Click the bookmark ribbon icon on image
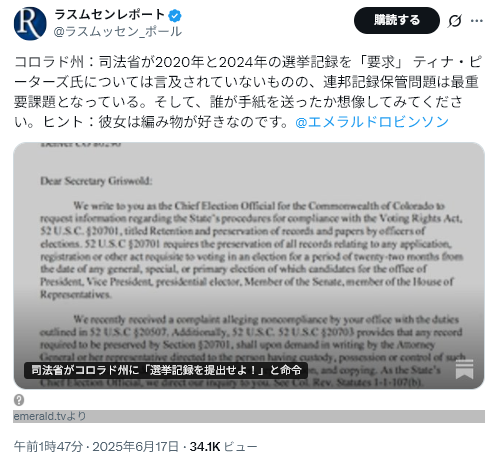Screen dimensions: 491x462 pyautogui.click(x=464, y=369)
